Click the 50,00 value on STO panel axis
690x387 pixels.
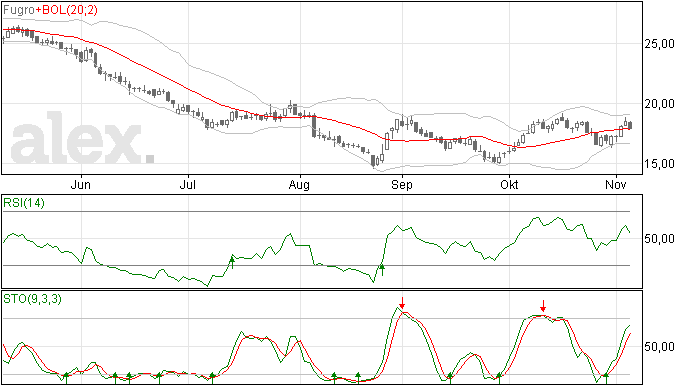659,346
